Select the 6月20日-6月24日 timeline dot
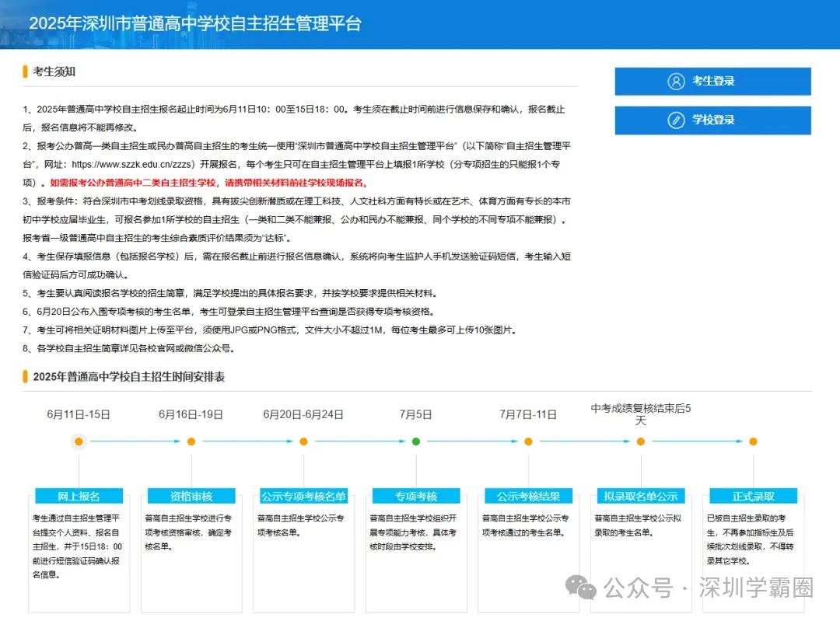Image resolution: width=840 pixels, height=621 pixels. point(304,441)
